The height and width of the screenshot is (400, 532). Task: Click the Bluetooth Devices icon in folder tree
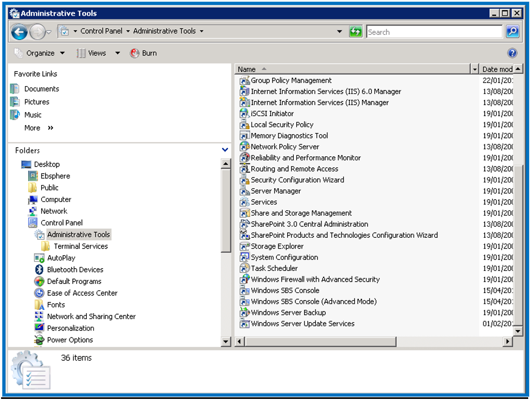[39, 269]
